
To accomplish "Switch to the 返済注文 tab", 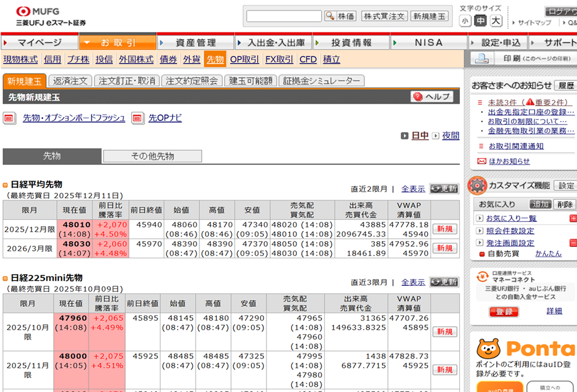I will pos(70,81).
